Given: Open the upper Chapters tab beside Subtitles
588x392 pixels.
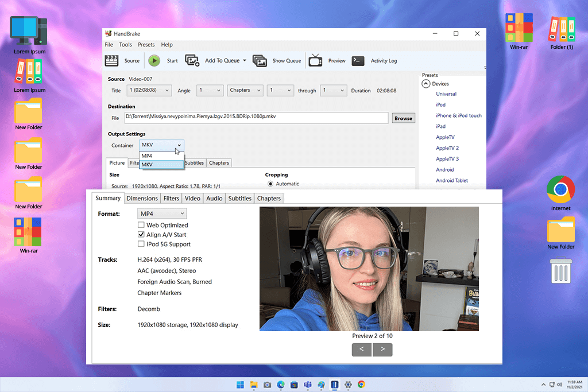Looking at the screenshot, I should 219,162.
